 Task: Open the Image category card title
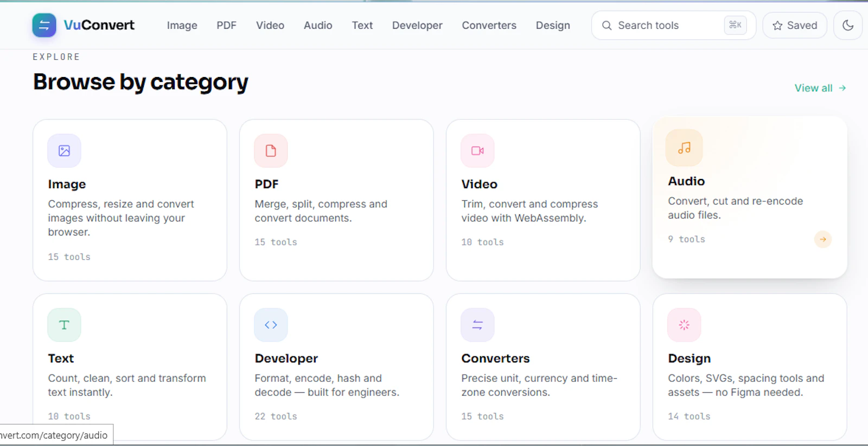point(67,184)
